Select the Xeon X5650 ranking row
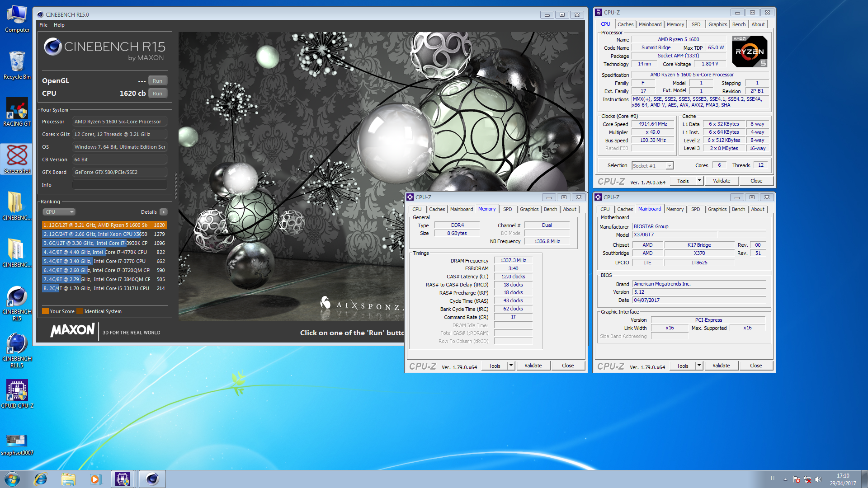Image resolution: width=868 pixels, height=488 pixels. (x=104, y=234)
